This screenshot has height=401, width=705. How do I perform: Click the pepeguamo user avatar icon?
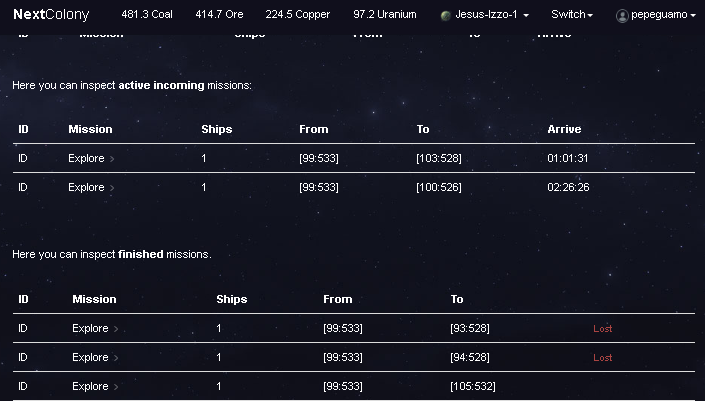click(622, 16)
